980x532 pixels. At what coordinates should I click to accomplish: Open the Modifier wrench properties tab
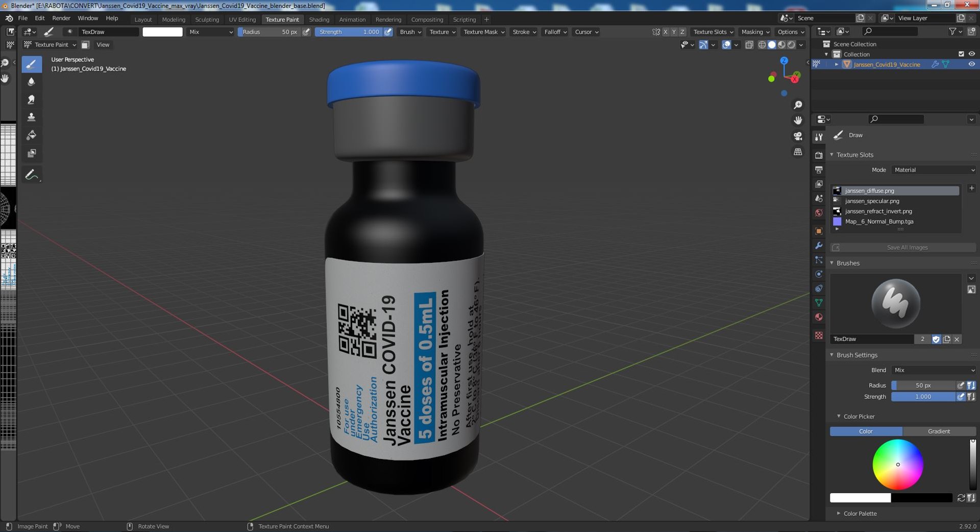click(819, 246)
